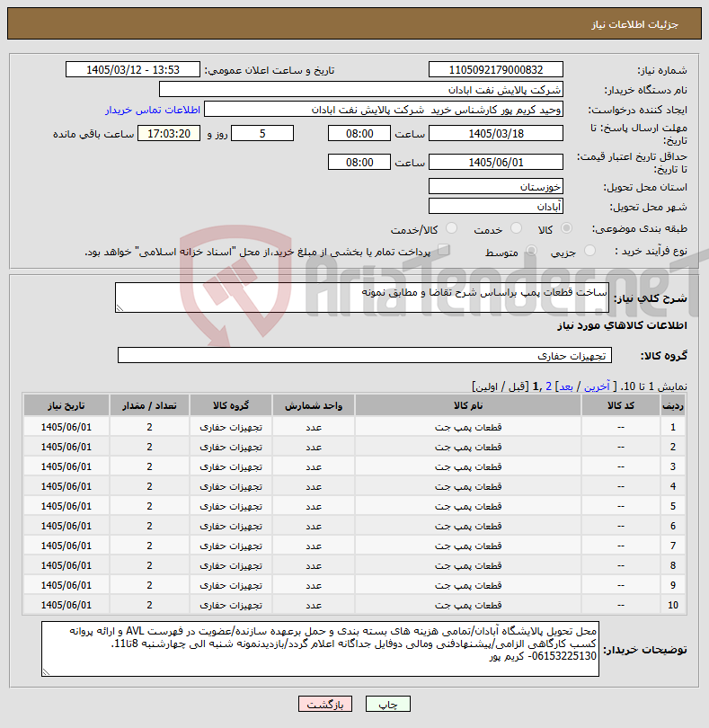Image resolution: width=709 pixels, height=728 pixels.
Task: Click the price validity hour field 08:00
Action: [x=359, y=163]
